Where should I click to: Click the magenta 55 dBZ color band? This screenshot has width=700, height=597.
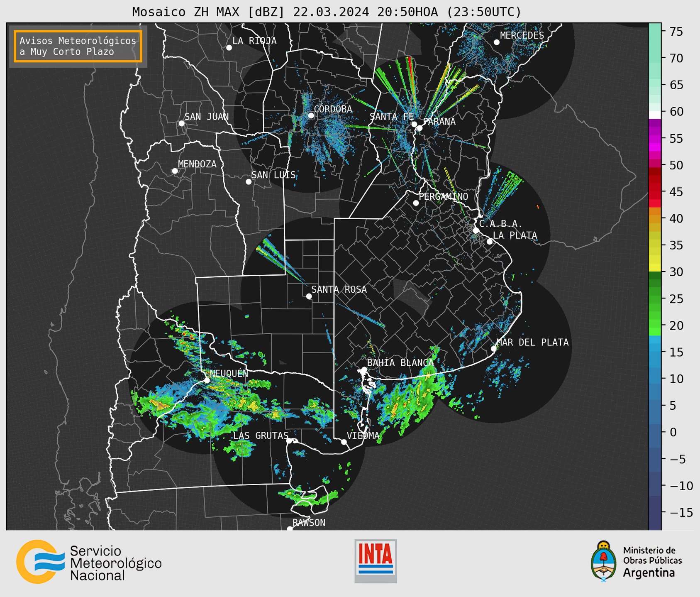tap(655, 140)
